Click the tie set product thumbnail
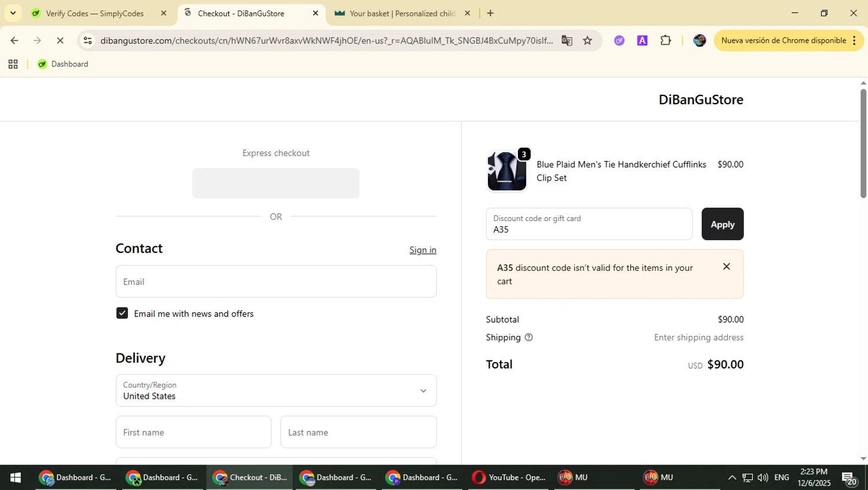Viewport: 868px width, 490px height. (507, 171)
